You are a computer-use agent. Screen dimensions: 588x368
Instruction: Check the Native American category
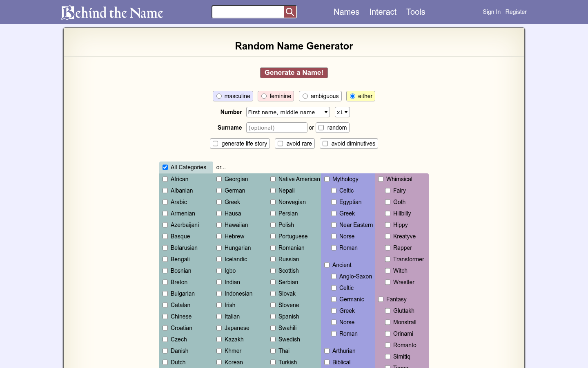point(273,179)
